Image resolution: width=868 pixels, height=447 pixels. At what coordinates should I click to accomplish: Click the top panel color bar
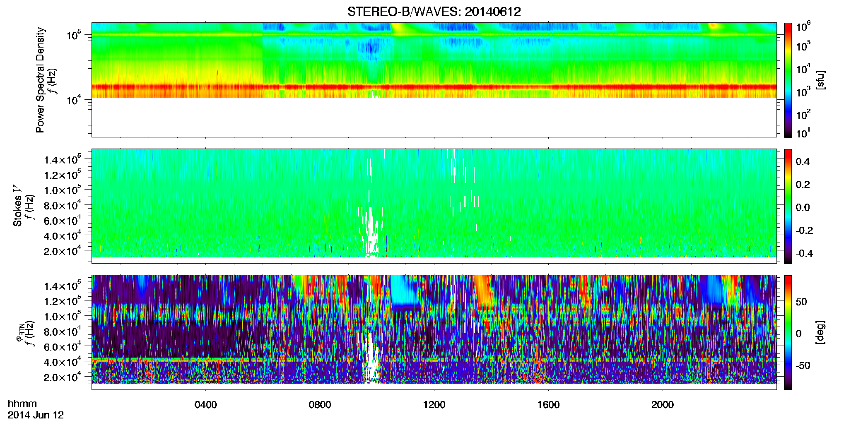point(788,80)
